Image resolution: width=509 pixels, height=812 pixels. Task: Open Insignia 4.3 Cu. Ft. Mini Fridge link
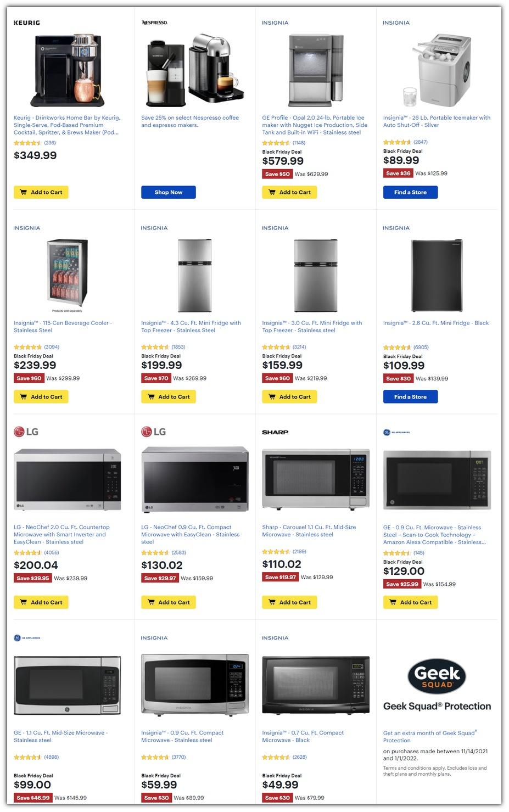coord(191,327)
